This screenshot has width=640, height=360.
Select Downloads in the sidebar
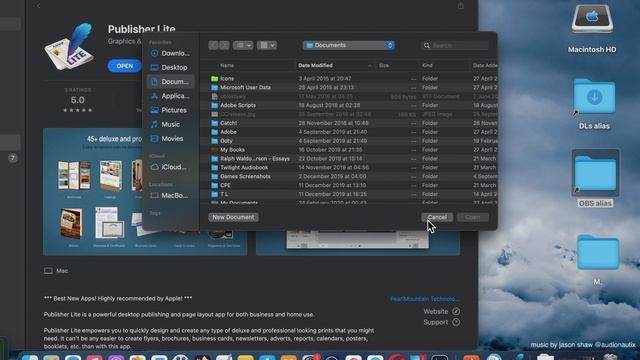pyautogui.click(x=170, y=53)
